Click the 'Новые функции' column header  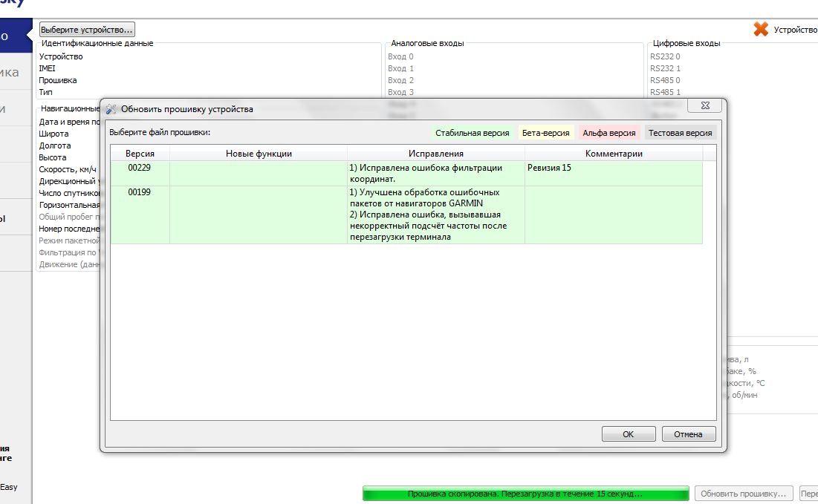coord(259,154)
